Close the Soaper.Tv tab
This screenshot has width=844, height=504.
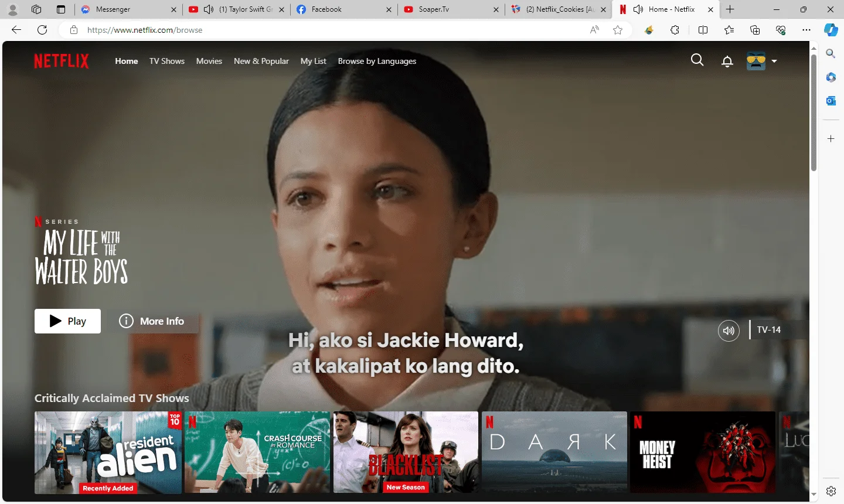tap(496, 9)
